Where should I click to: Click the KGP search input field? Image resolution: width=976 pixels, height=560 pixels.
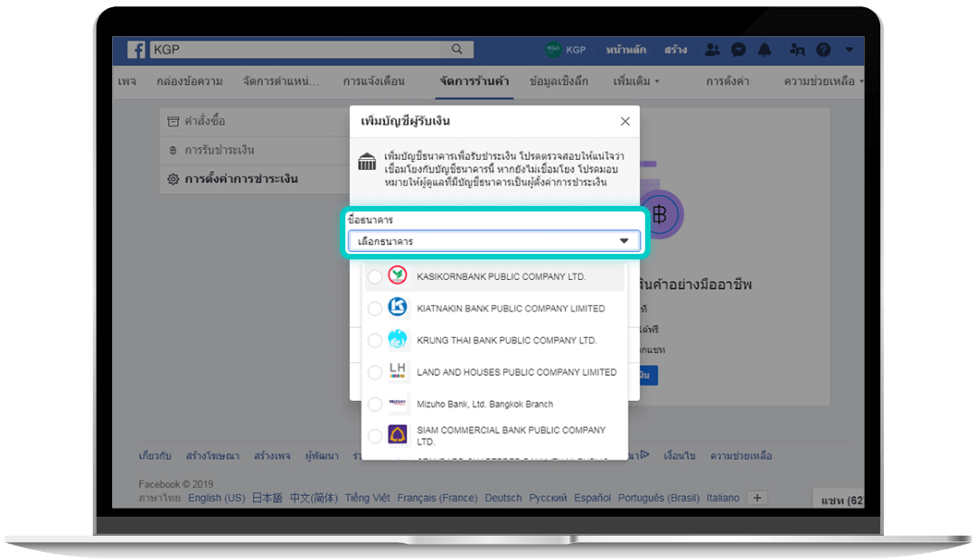298,50
